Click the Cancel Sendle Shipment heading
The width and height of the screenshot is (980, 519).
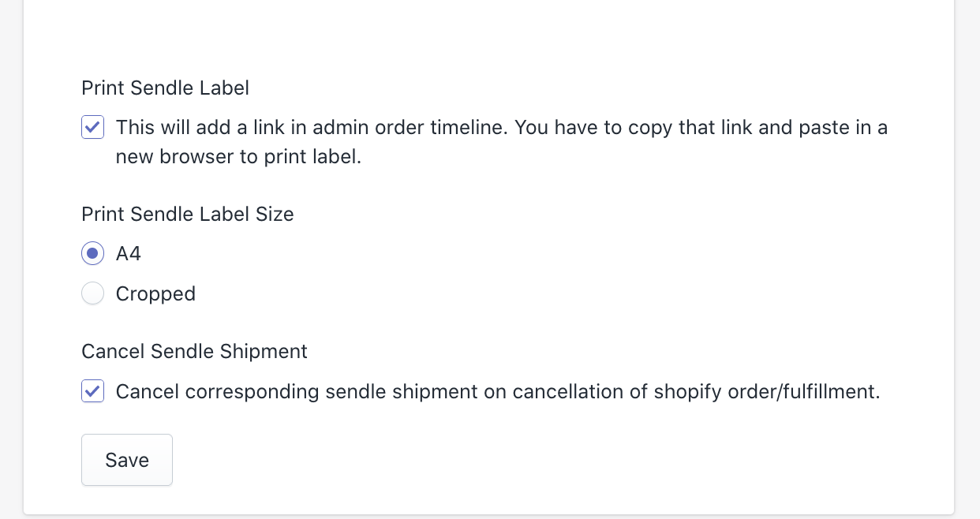coord(194,351)
